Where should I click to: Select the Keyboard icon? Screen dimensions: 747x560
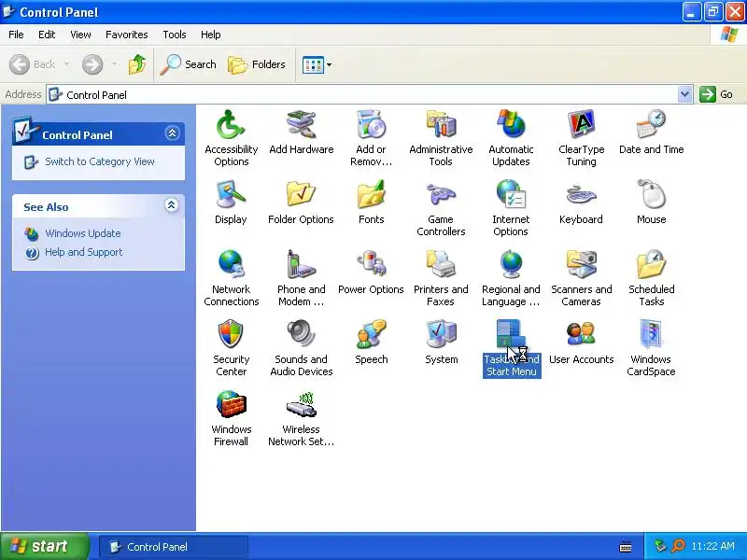pos(581,194)
